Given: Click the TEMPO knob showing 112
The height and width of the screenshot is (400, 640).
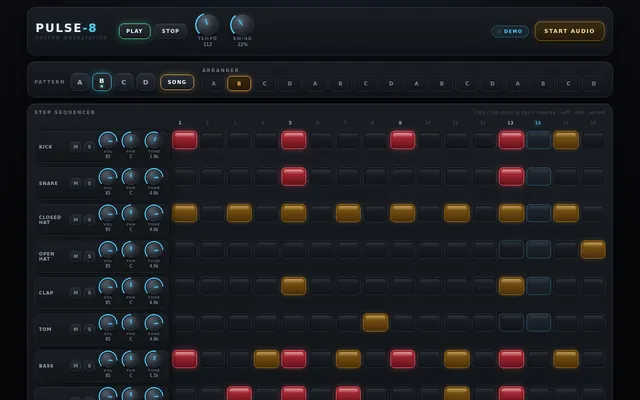Looking at the screenshot, I should 207,25.
